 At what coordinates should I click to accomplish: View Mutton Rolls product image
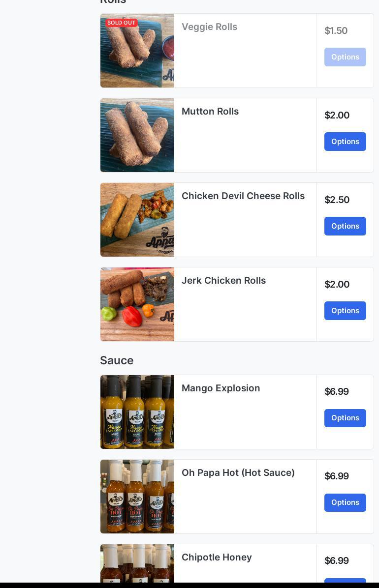coord(137,135)
